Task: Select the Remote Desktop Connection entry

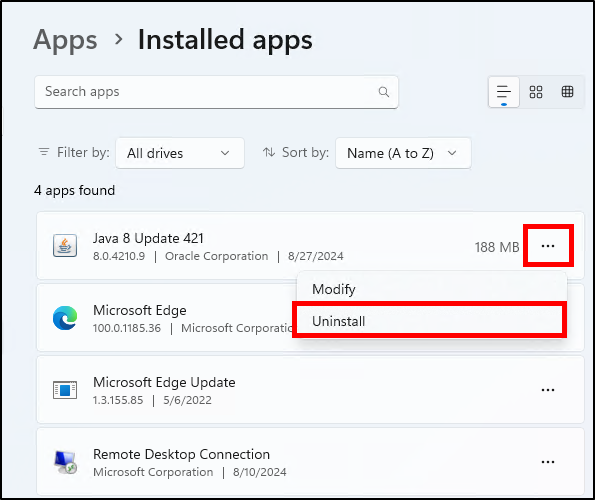Action: (x=310, y=462)
